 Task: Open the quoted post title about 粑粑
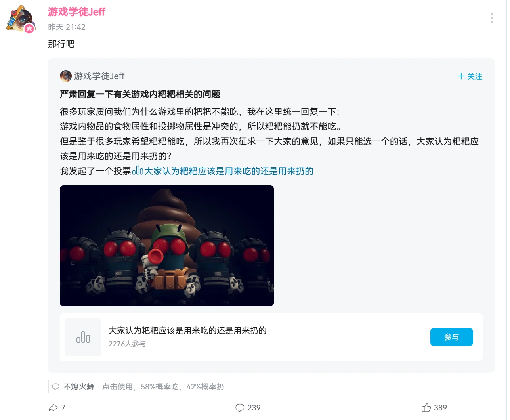pyautogui.click(x=140, y=94)
